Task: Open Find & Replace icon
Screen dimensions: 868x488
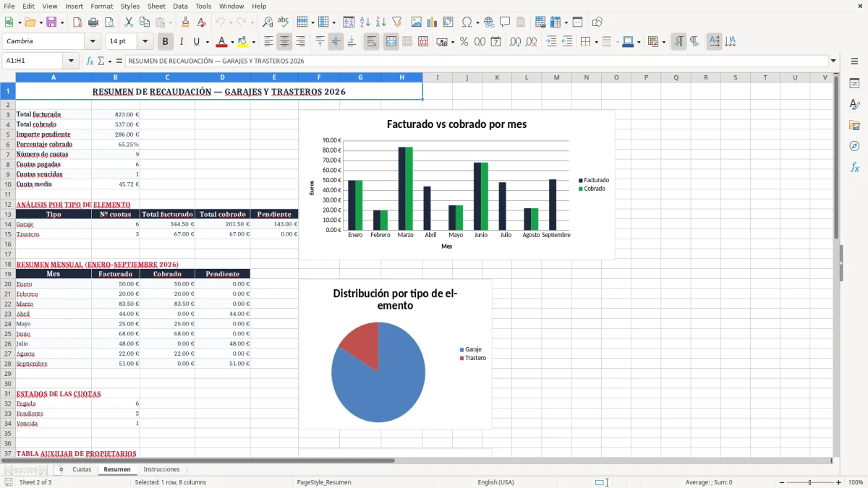Action: pyautogui.click(x=268, y=22)
